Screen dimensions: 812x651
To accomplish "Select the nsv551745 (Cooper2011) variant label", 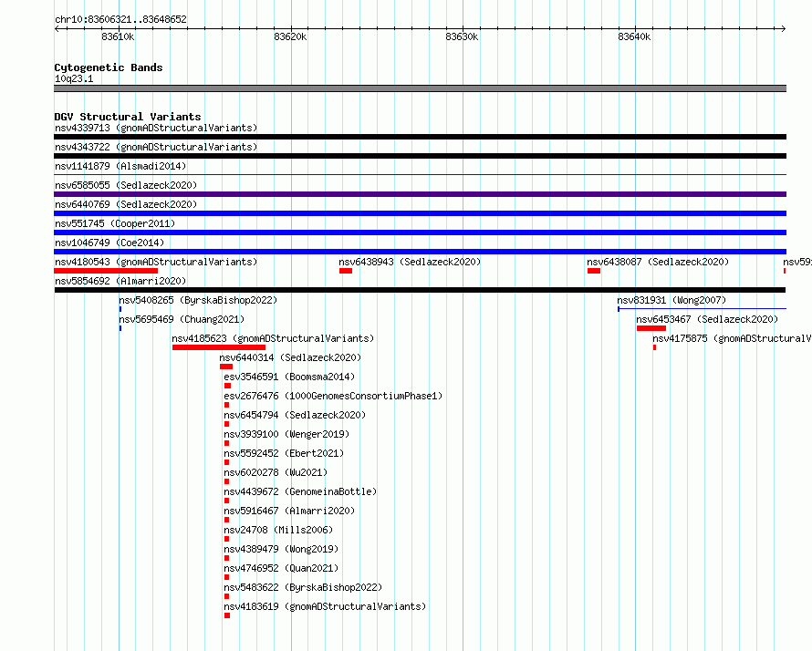I will 115,223.
